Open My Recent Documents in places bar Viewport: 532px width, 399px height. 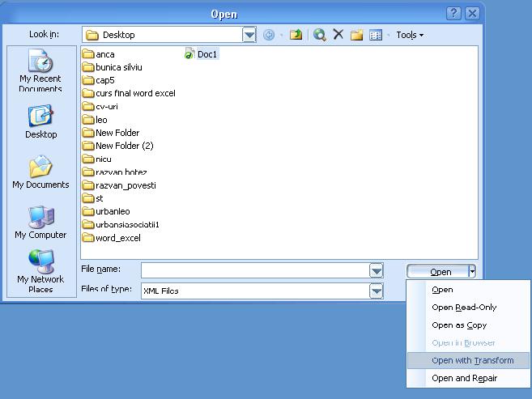click(x=40, y=70)
